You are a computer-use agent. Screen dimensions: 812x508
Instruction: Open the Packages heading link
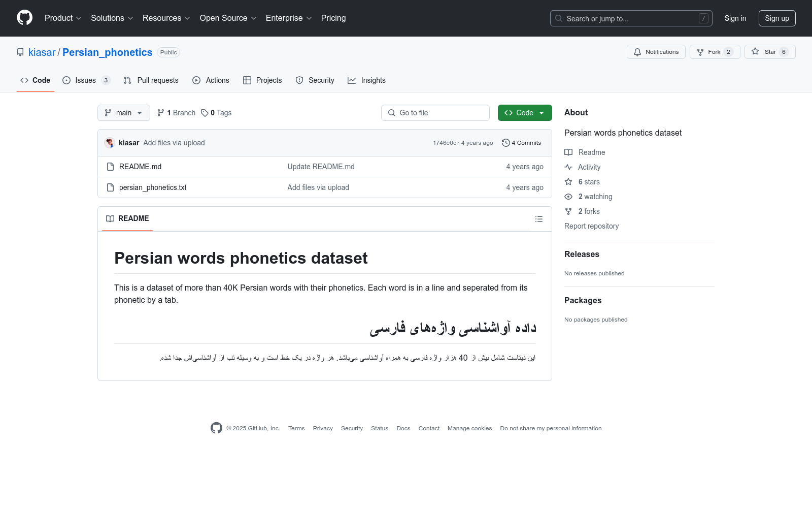[x=583, y=300]
